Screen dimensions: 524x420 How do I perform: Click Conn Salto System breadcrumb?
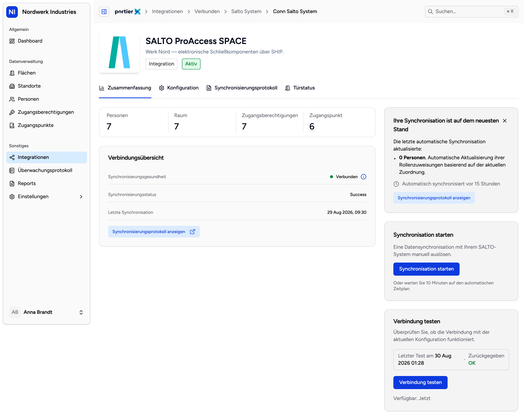click(295, 11)
